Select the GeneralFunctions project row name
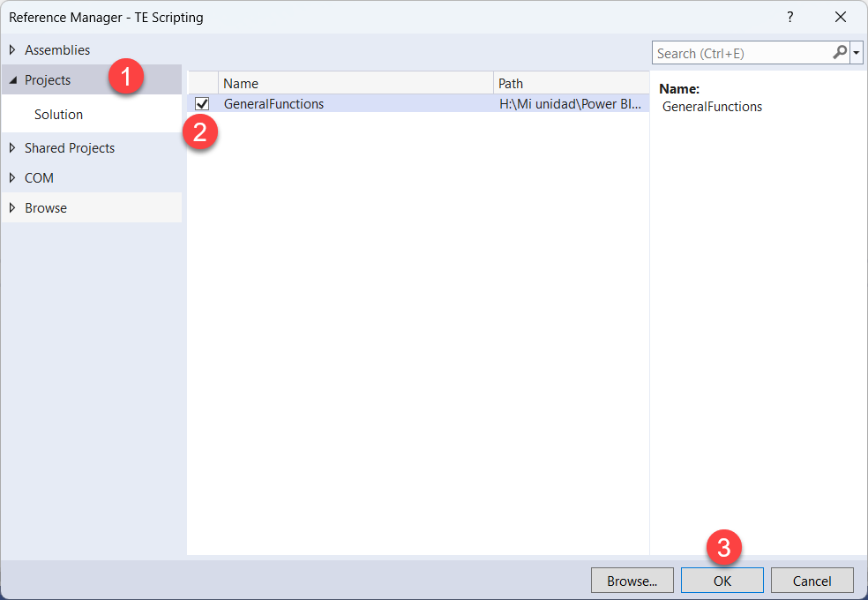 coord(273,104)
